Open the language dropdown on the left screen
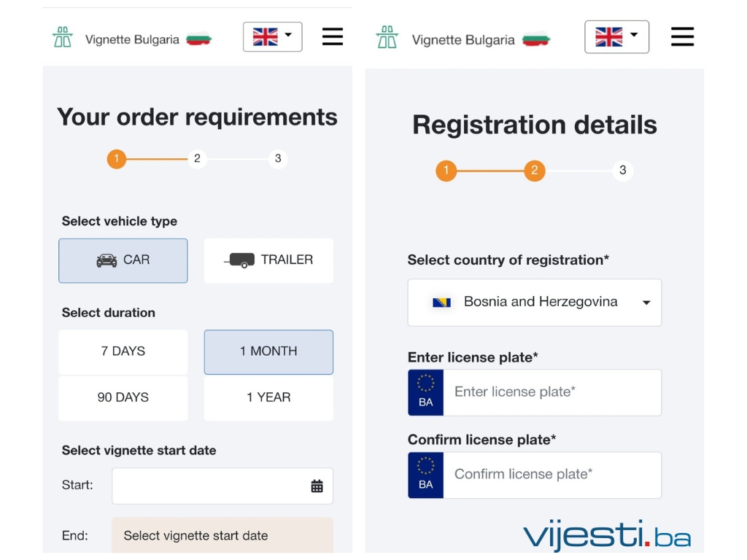Screen dimensions: 747x560 (x=273, y=36)
